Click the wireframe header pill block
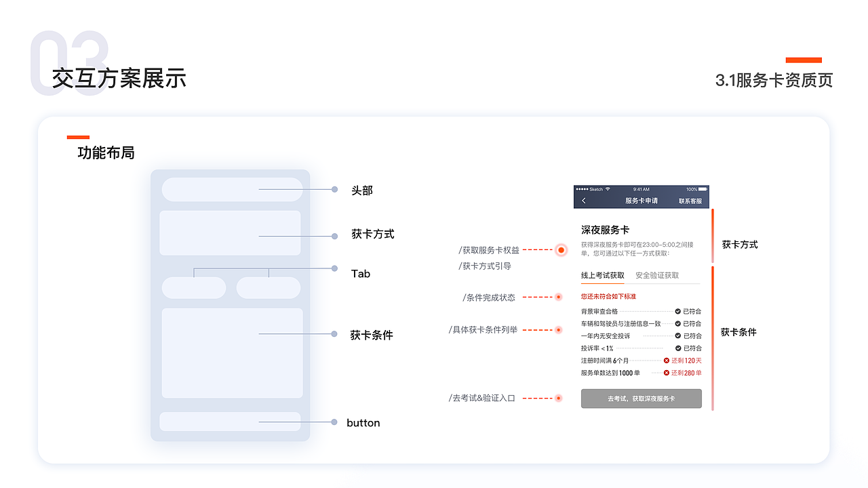The image size is (868, 488). (232, 190)
